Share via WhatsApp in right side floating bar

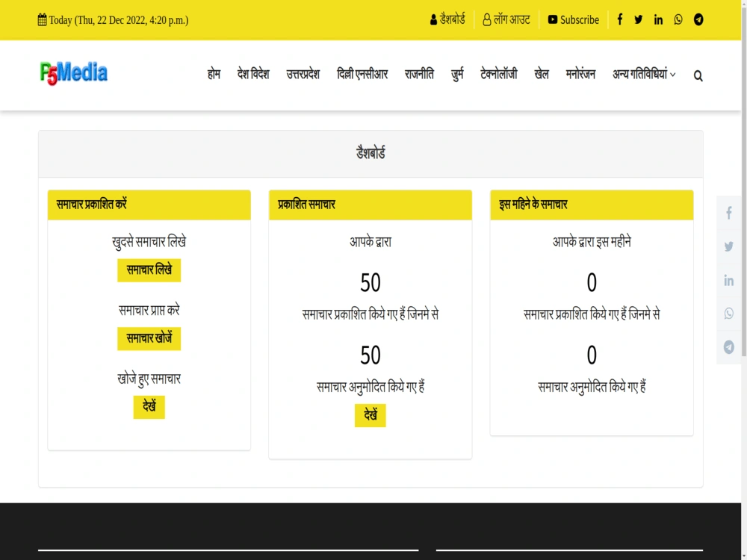pyautogui.click(x=728, y=314)
